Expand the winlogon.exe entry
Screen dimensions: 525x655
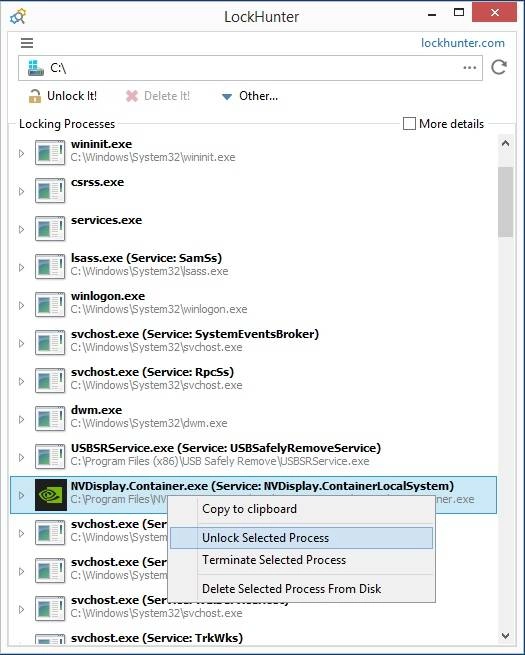21,305
